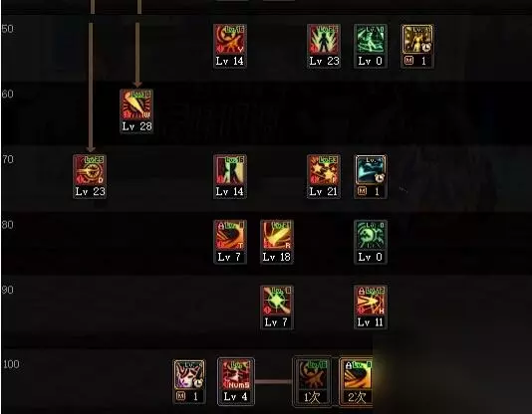Click the pink M 1 skill in row 100
Viewport: 532px width, 414px height.
click(189, 381)
